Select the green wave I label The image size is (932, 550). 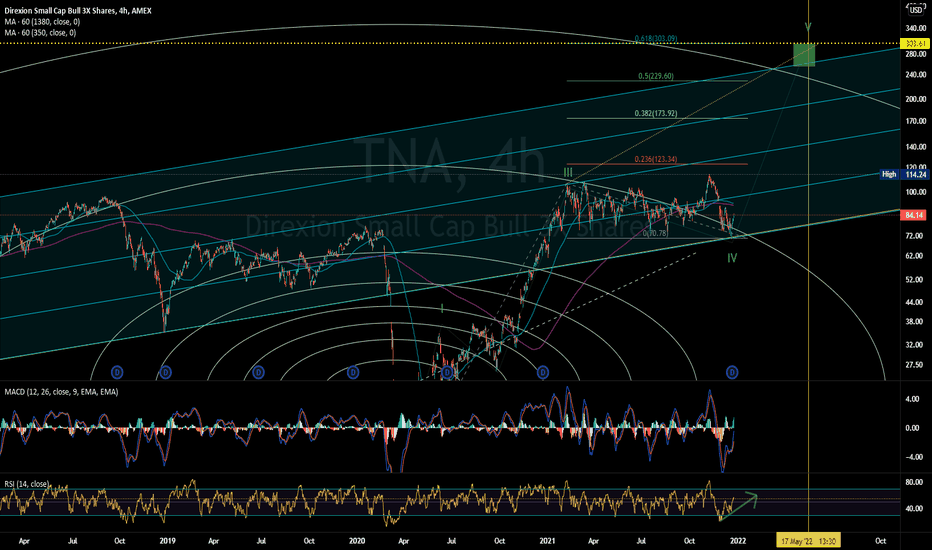click(442, 308)
